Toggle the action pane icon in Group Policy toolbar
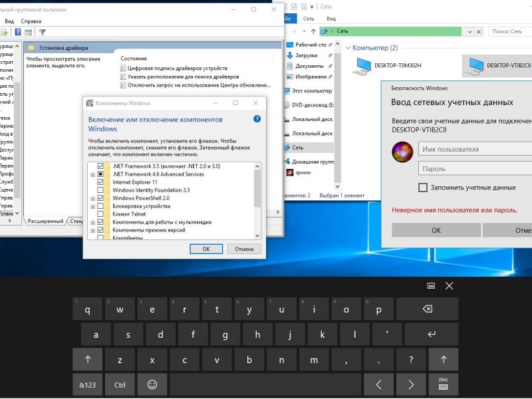 (29, 32)
